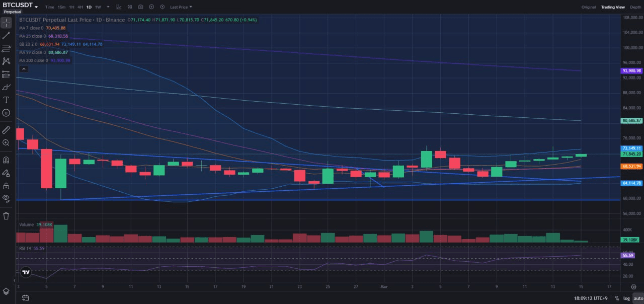Collapse the indicator legend list
Viewport: 644px width, 304px height.
point(23,68)
